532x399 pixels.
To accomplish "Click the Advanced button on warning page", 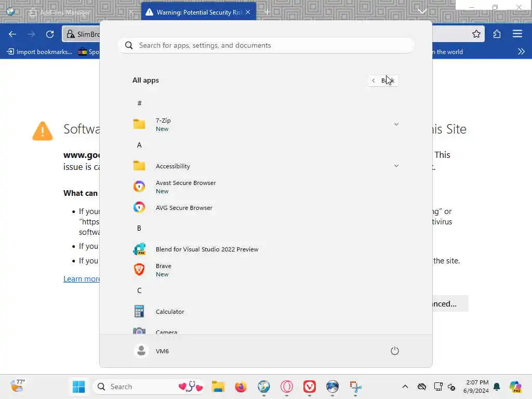I will click(450, 303).
